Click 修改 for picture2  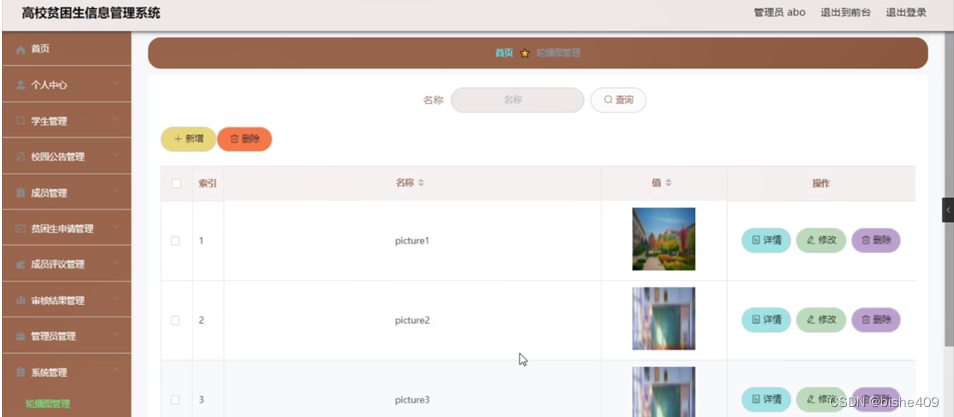(x=821, y=320)
